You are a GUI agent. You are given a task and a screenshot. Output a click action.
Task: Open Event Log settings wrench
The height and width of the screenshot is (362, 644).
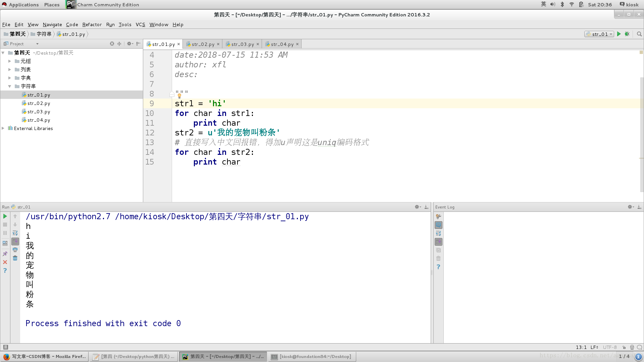click(x=438, y=217)
